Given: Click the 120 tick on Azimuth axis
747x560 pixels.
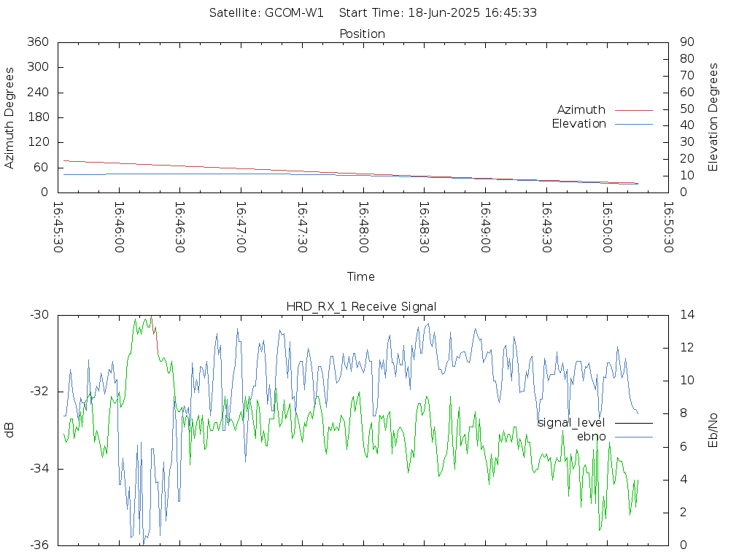Looking at the screenshot, I should [x=38, y=142].
